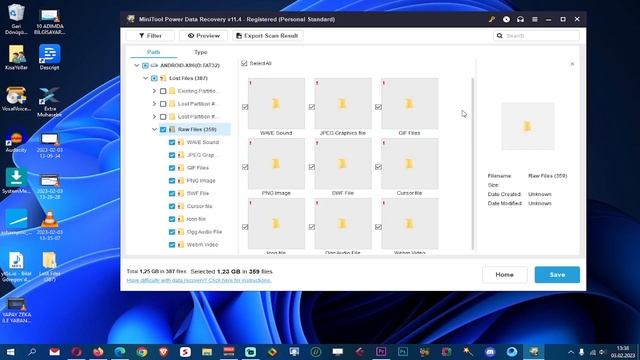The image size is (640, 360).
Task: Open the data recovery instructions link
Action: coord(199,280)
